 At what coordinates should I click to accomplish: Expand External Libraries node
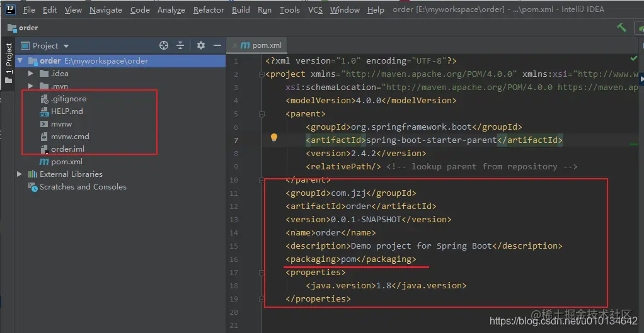20,174
